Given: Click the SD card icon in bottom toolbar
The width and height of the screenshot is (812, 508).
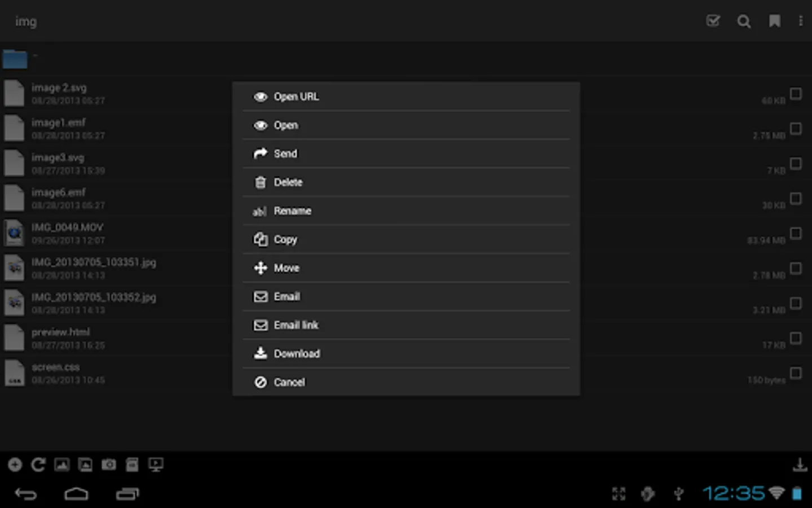Looking at the screenshot, I should [132, 465].
